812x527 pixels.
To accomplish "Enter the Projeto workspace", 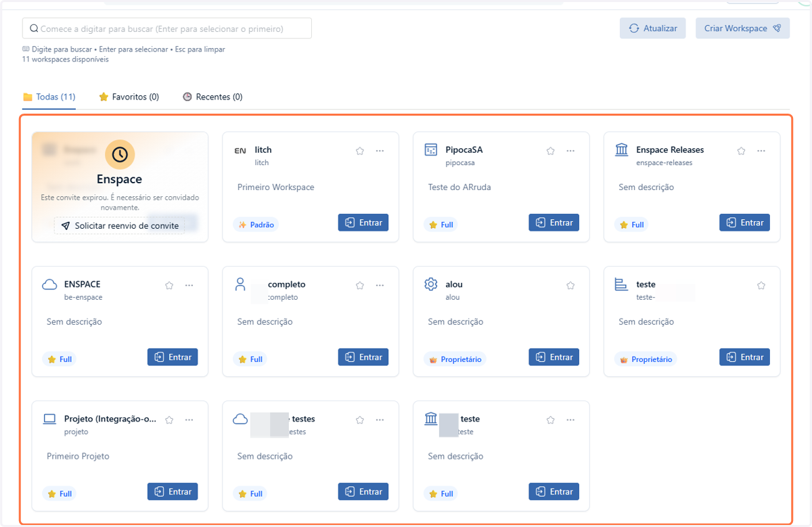I will point(173,492).
